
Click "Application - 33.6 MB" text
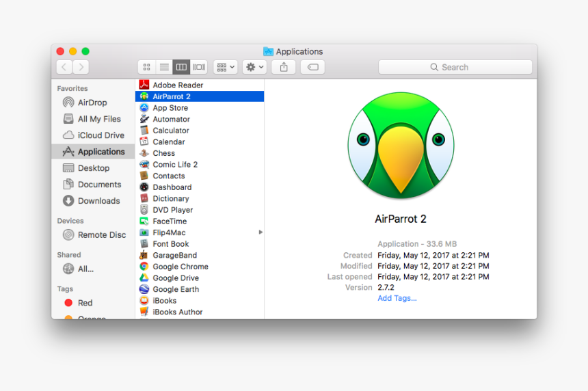417,244
